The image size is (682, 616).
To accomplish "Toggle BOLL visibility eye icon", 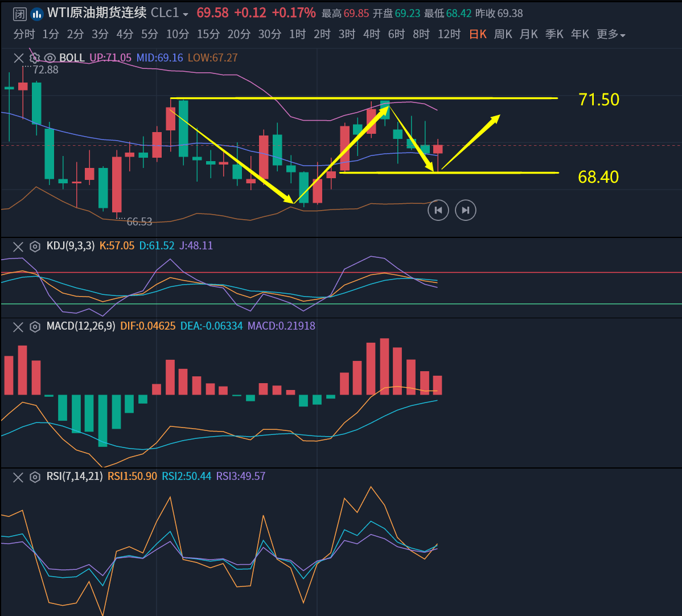I will pos(50,58).
